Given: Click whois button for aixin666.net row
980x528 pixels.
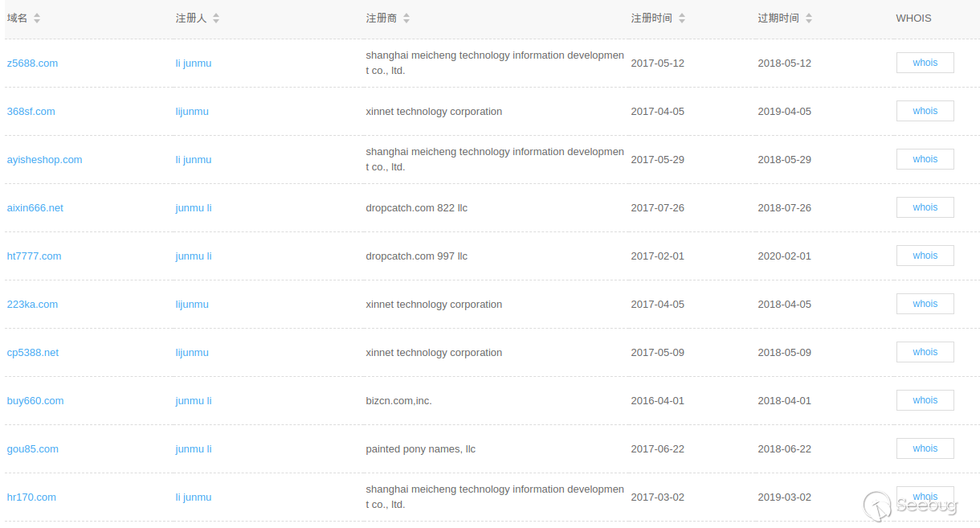Looking at the screenshot, I should (x=925, y=207).
